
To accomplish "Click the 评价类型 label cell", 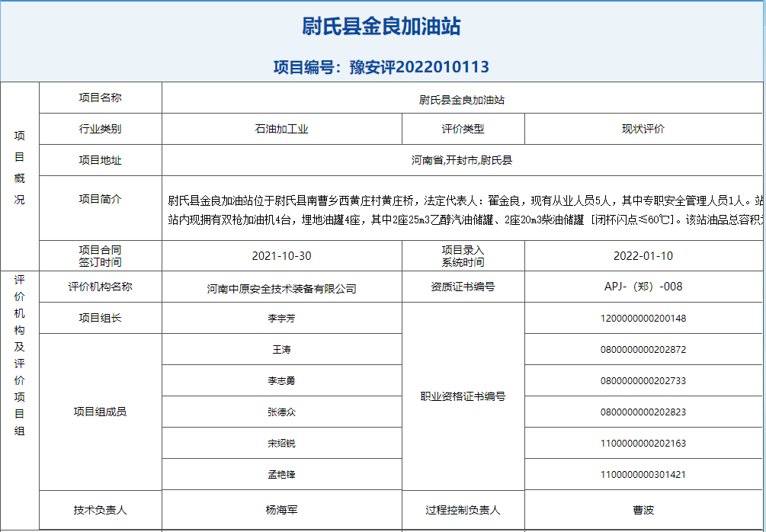I will (463, 129).
